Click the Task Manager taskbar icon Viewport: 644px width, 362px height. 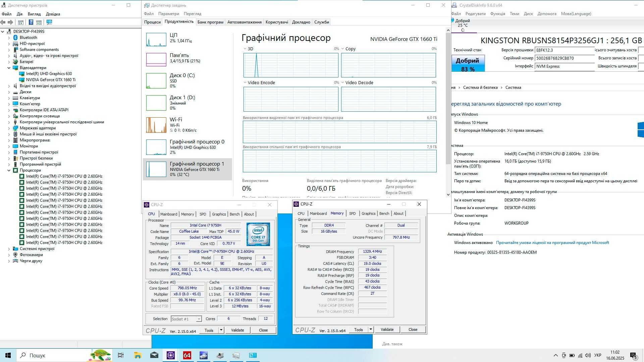coord(236,355)
